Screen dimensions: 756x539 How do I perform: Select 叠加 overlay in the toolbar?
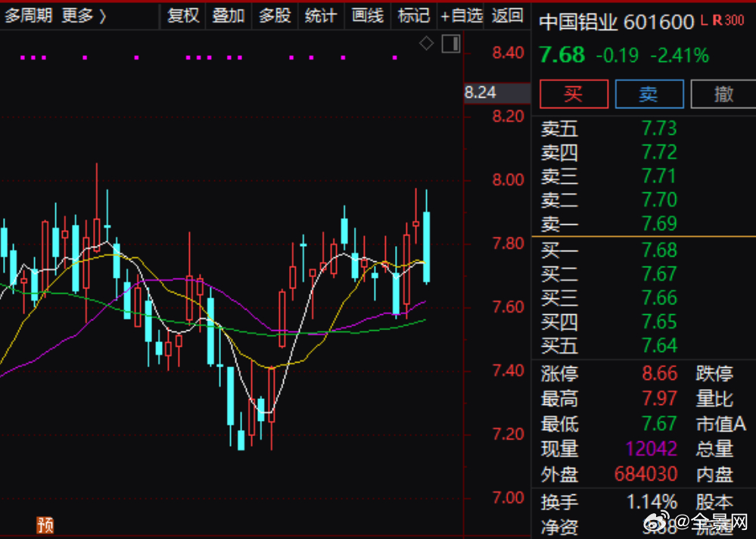coord(229,16)
